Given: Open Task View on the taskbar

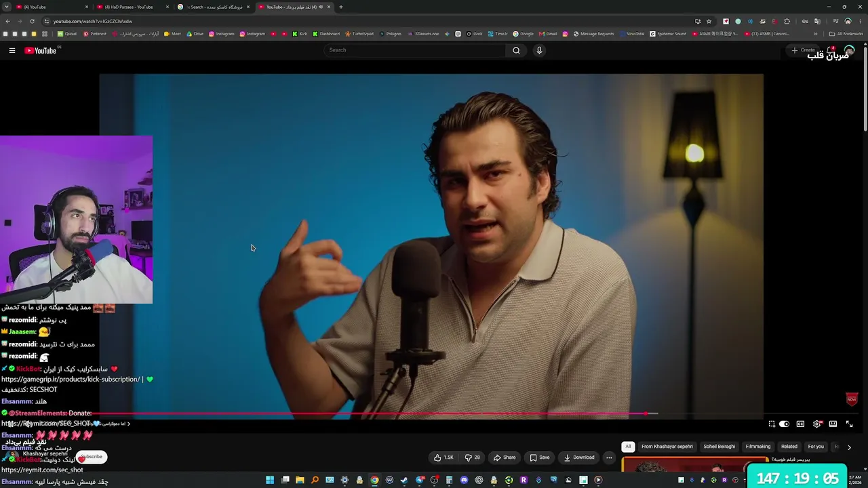Looking at the screenshot, I should click(x=285, y=481).
